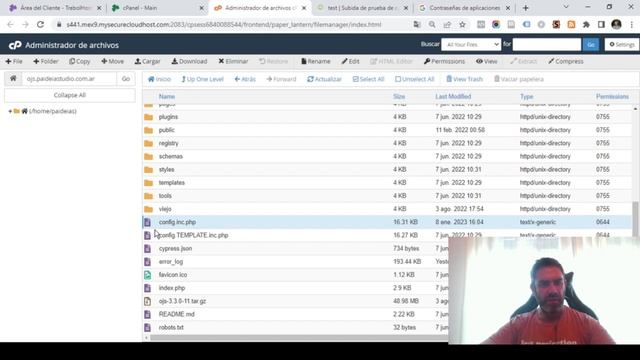Click the vertical scrollbar of the file list
This screenshot has width=640, height=360.
tap(635, 219)
